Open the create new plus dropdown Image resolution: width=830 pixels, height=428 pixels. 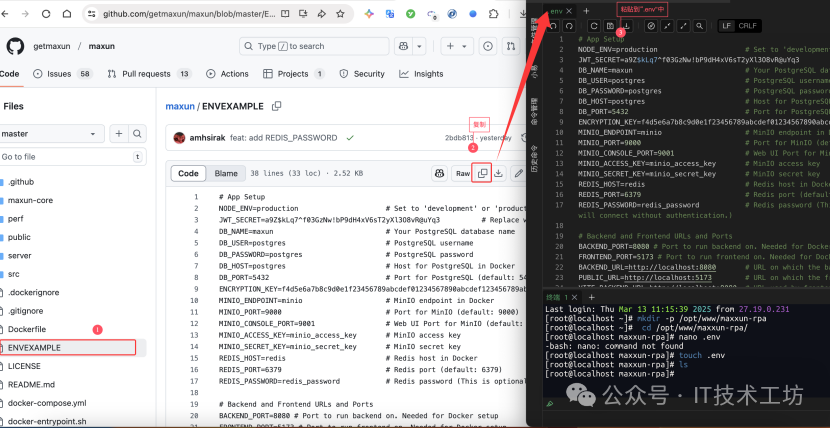(x=456, y=46)
